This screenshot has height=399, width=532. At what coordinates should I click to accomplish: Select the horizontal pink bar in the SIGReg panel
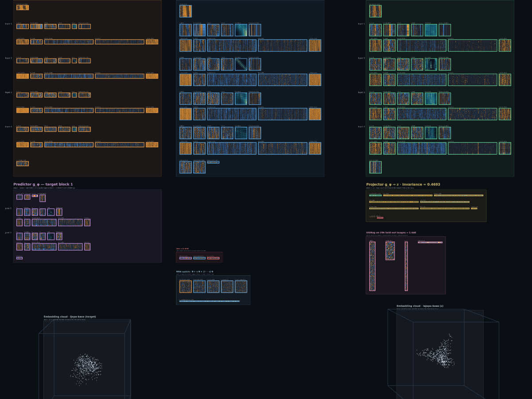tap(430, 243)
